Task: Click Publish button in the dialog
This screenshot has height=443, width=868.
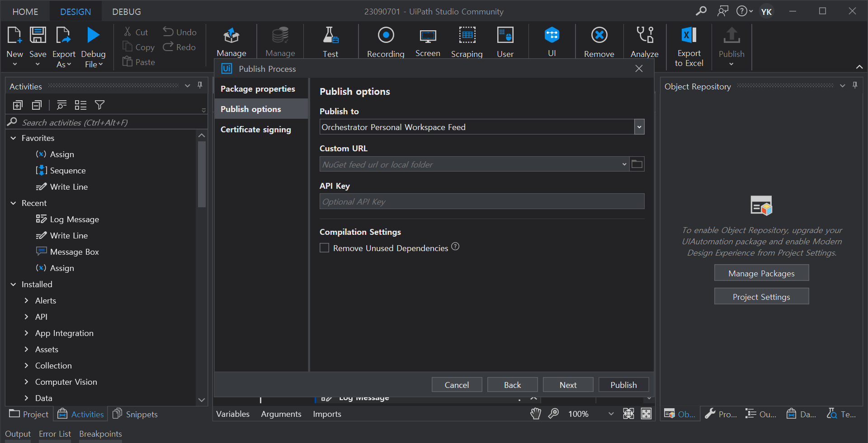Action: click(x=623, y=385)
